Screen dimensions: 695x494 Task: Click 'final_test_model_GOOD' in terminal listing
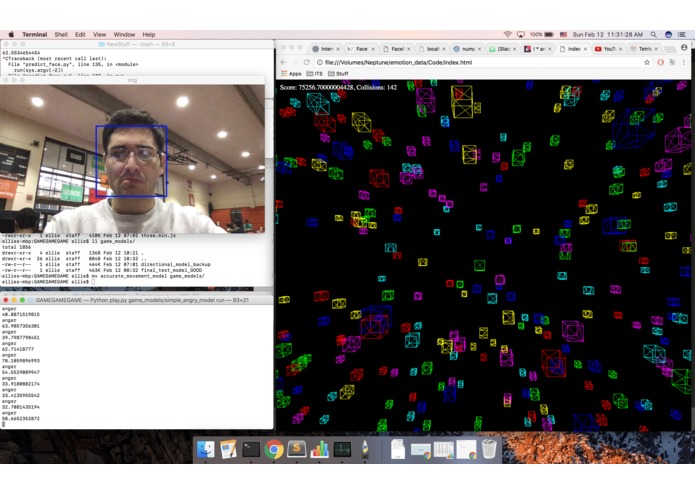171,270
